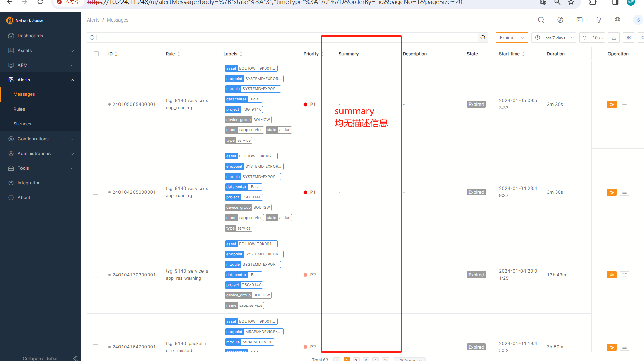Click the refresh icon beside 10s interval
The height and width of the screenshot is (361, 644).
[x=585, y=38]
